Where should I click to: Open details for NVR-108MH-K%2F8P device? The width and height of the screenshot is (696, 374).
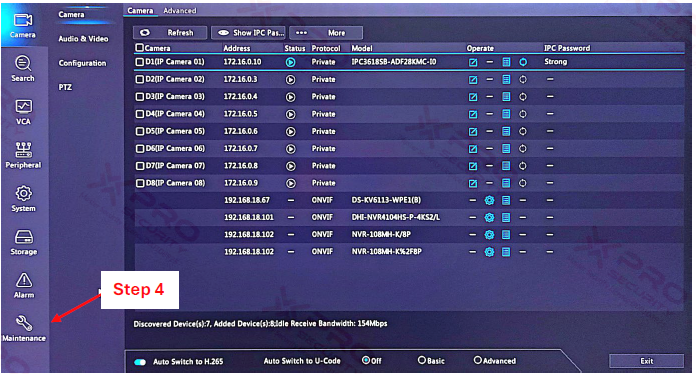(x=506, y=252)
